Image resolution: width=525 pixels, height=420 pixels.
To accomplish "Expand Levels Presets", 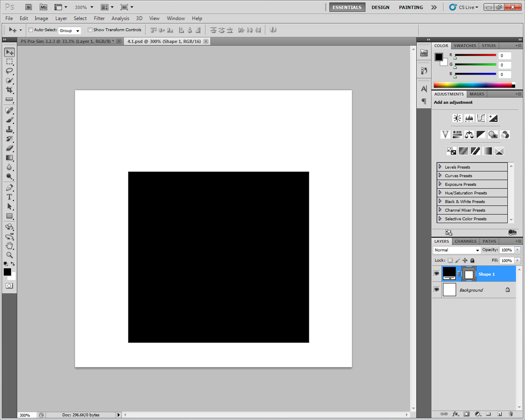I will click(440, 167).
